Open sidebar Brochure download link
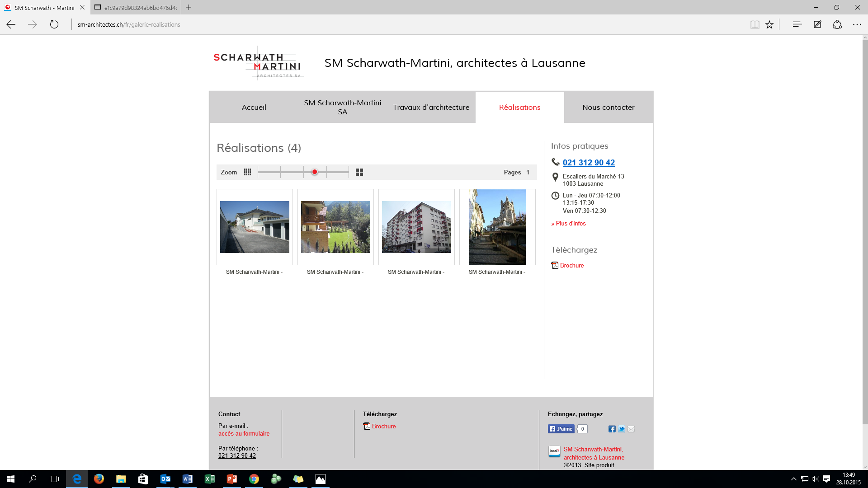This screenshot has width=868, height=488. (x=571, y=265)
